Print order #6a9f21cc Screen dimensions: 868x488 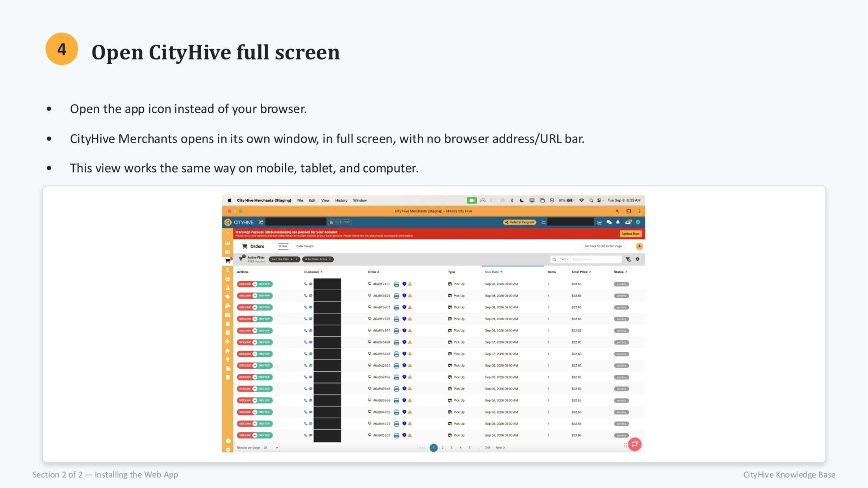coord(396,284)
